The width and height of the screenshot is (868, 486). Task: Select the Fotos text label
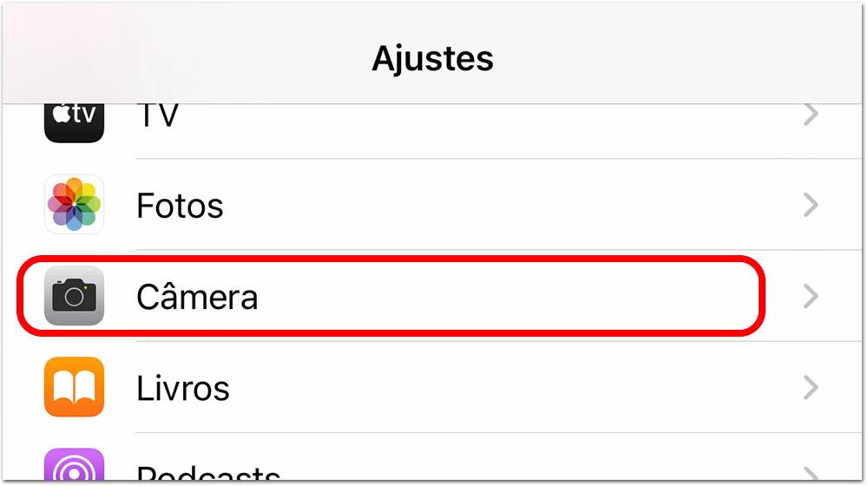180,206
